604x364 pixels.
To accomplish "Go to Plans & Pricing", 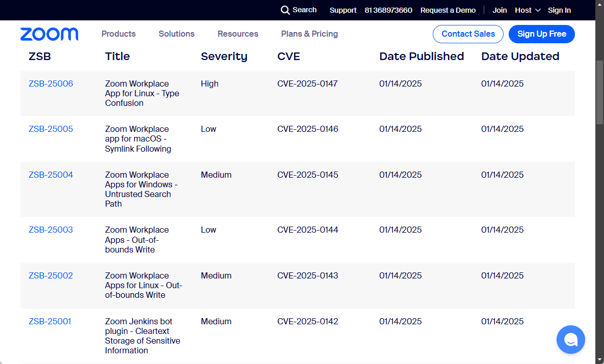I will click(309, 34).
